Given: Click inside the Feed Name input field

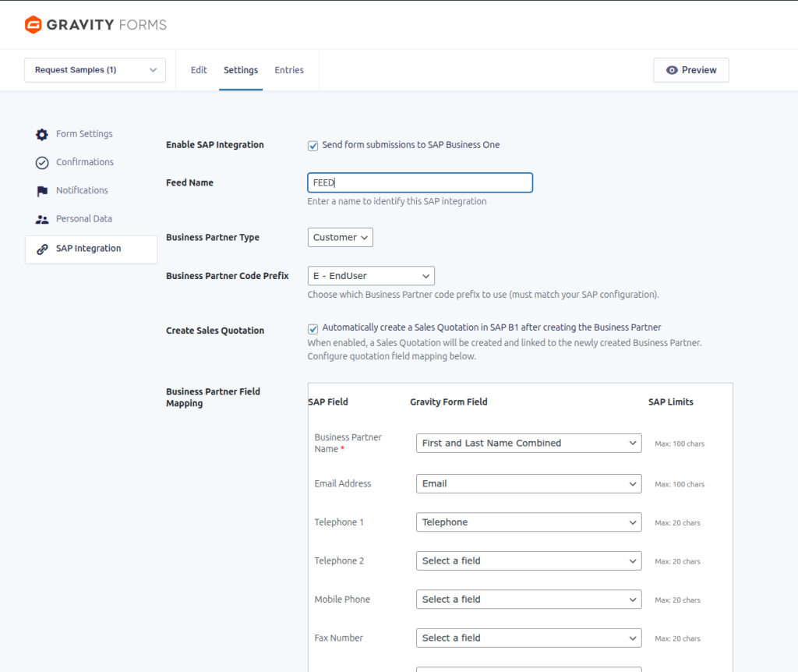Looking at the screenshot, I should click(x=419, y=182).
